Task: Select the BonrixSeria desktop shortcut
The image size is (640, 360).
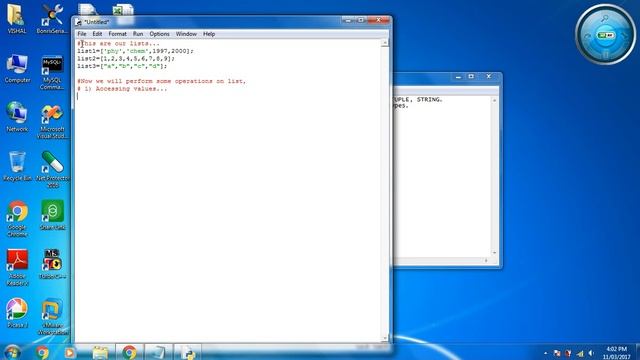Action: (x=52, y=19)
